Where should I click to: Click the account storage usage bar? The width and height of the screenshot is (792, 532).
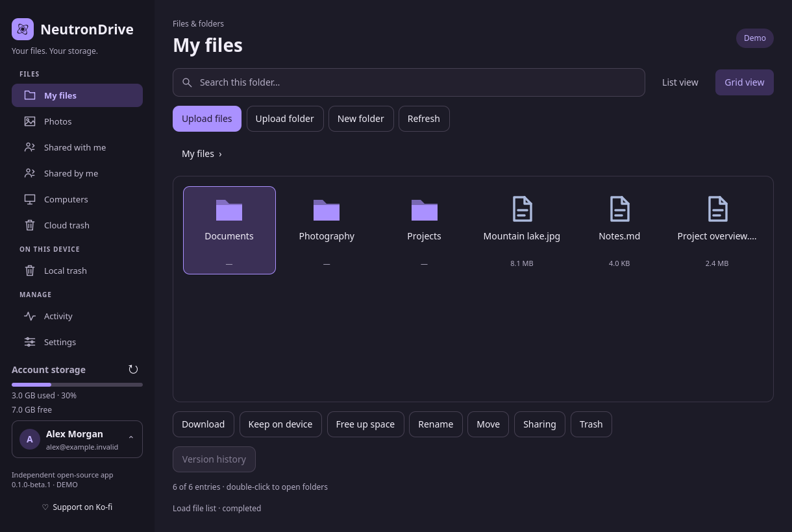[x=77, y=385]
